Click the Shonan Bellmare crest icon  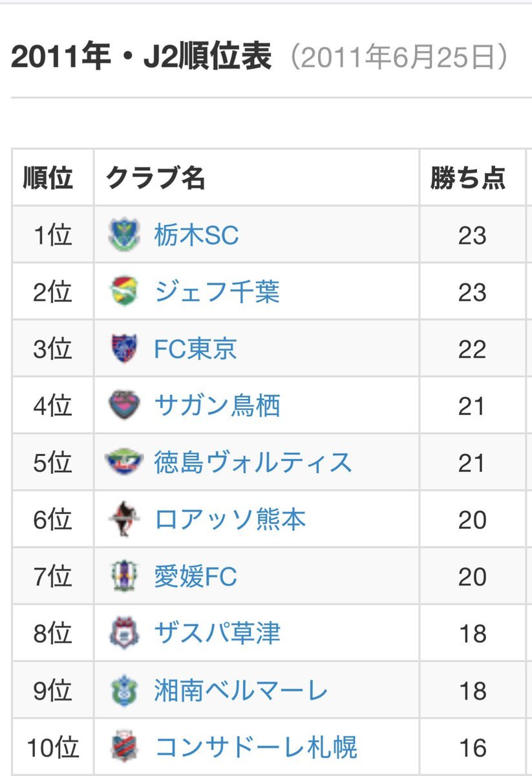[x=123, y=691]
